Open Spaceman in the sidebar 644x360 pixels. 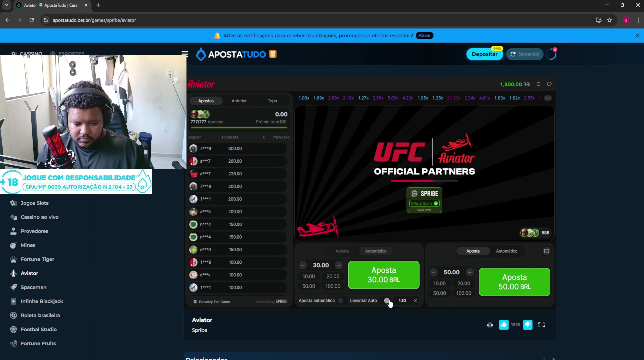tap(28, 287)
